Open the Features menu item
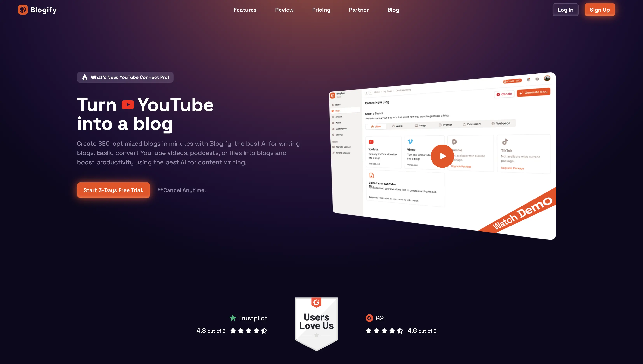643x364 pixels. coord(245,10)
